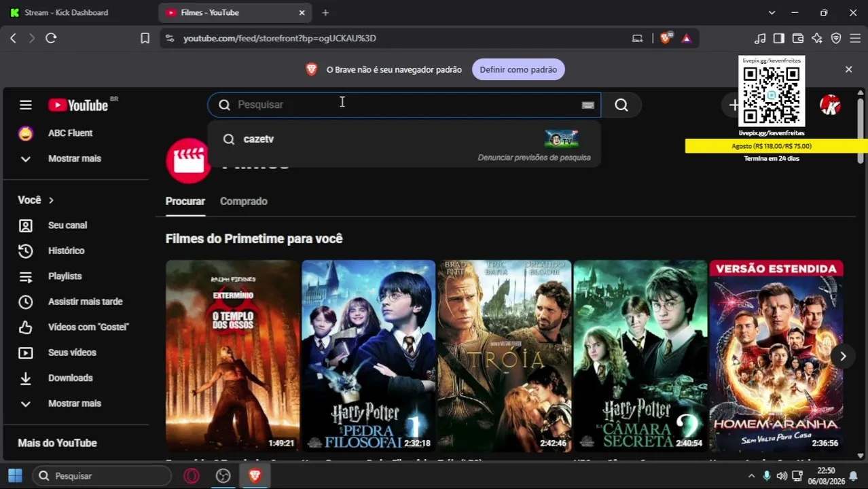
Task: Open the O Templo dos Ossos movie poster
Action: 232,356
